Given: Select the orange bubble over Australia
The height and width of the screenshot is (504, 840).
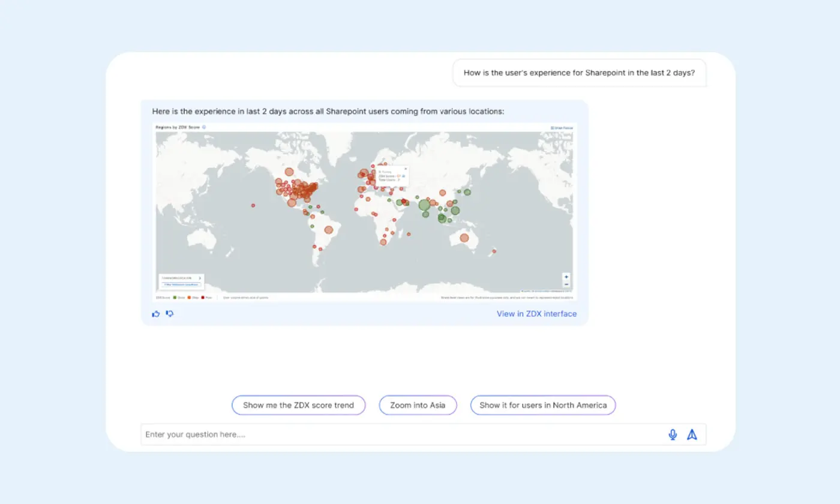Looking at the screenshot, I should 464,238.
